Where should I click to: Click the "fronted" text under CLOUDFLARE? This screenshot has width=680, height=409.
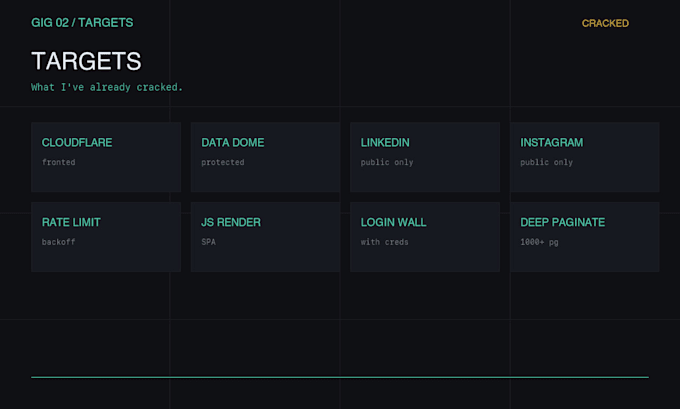pos(59,162)
